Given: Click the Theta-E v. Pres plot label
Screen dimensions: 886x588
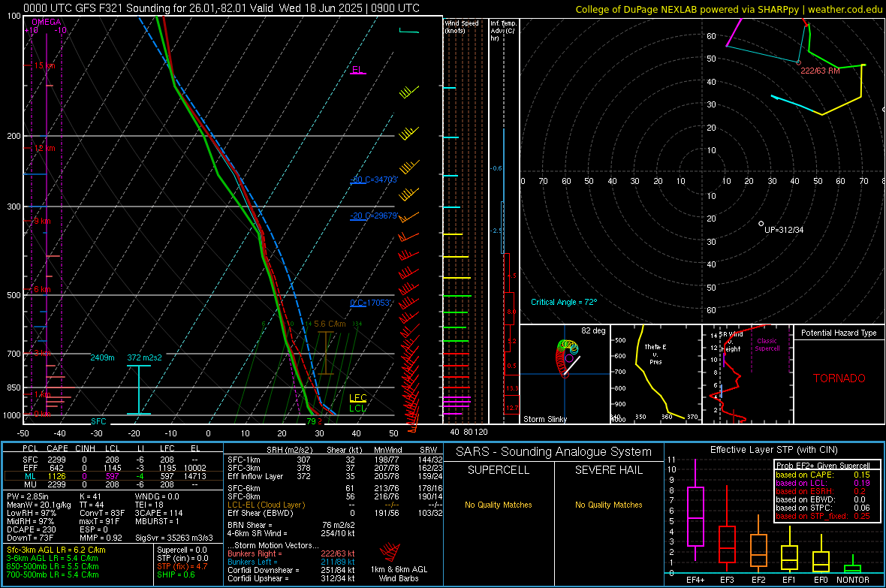Looking at the screenshot, I should 655,354.
